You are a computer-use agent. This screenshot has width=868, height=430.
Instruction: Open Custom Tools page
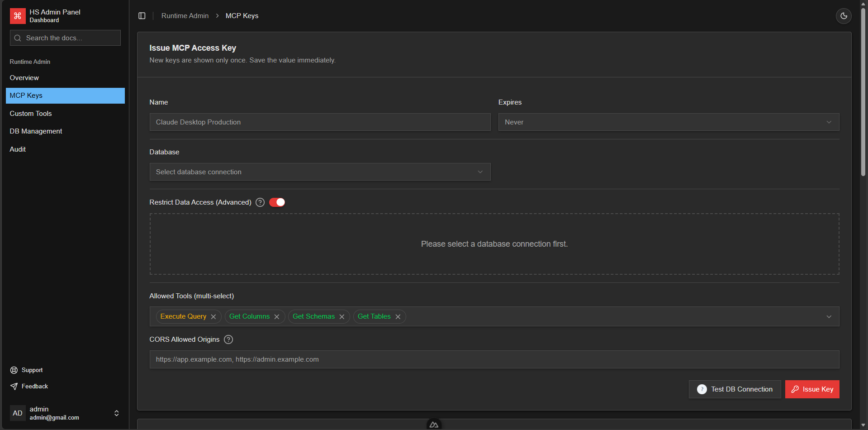click(x=65, y=114)
